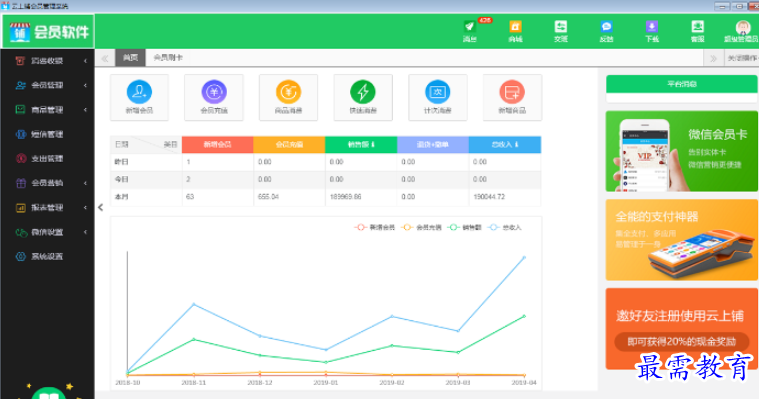Click the table's 新增会员 column header

[x=217, y=144]
